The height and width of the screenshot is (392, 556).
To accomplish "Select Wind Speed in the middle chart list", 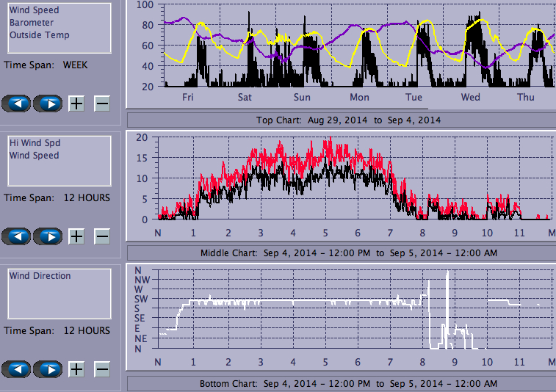I will (x=34, y=156).
